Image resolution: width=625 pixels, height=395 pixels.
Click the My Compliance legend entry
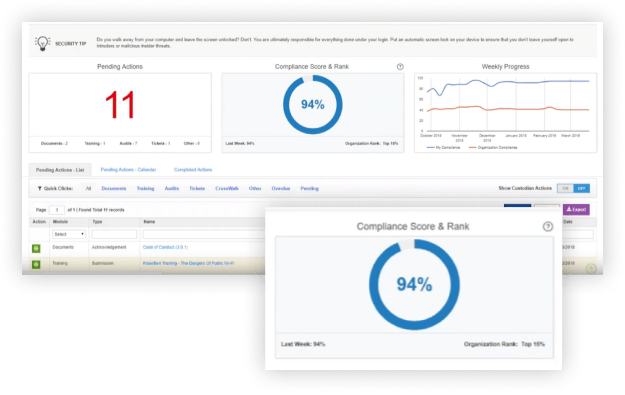(443, 147)
